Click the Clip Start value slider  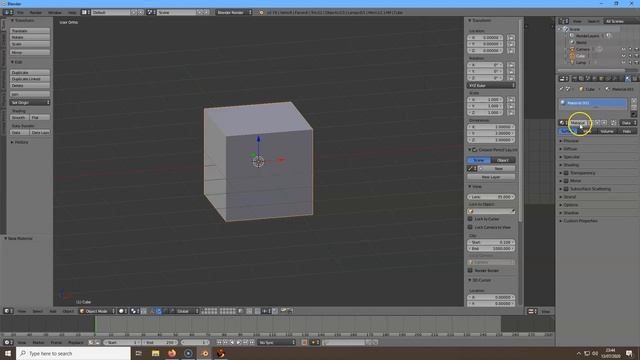491,242
